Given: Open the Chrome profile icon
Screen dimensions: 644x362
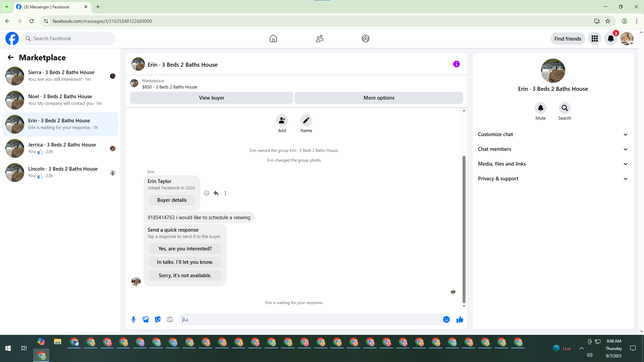Looking at the screenshot, I should point(625,21).
